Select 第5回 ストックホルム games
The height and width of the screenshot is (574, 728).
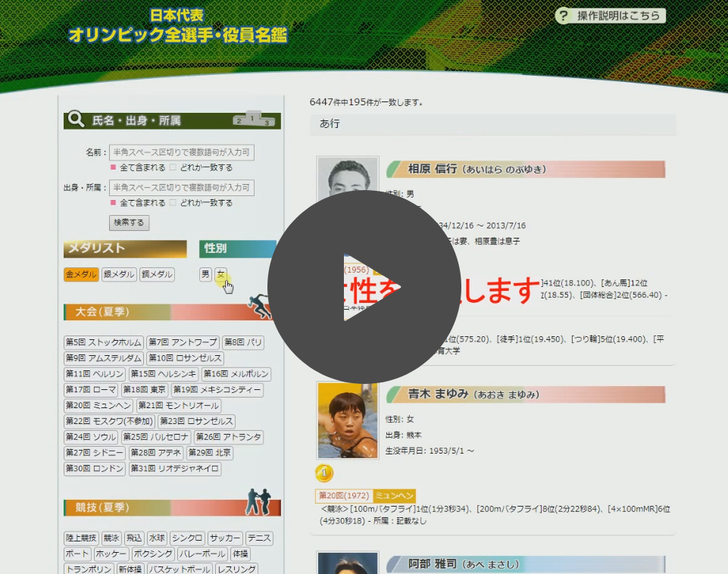(104, 342)
